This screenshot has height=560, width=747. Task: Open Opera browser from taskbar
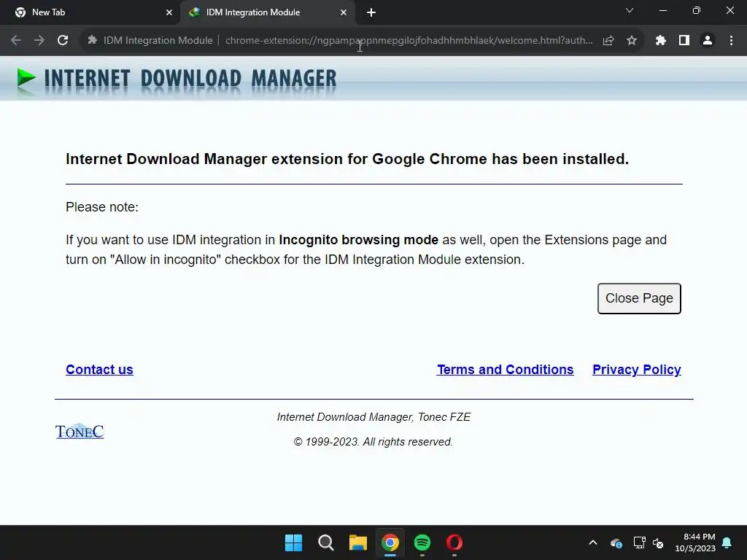click(454, 542)
